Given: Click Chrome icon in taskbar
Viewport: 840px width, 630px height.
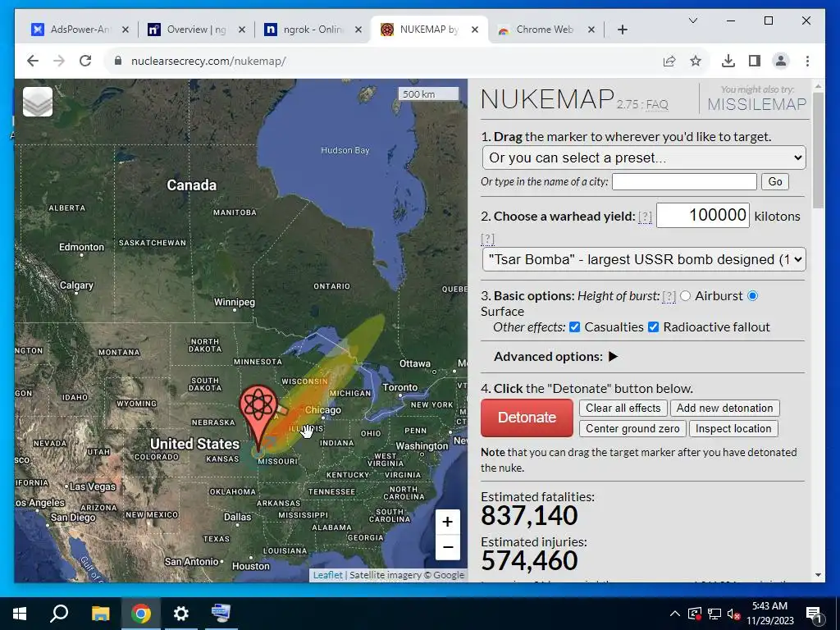Looking at the screenshot, I should pyautogui.click(x=141, y=614).
